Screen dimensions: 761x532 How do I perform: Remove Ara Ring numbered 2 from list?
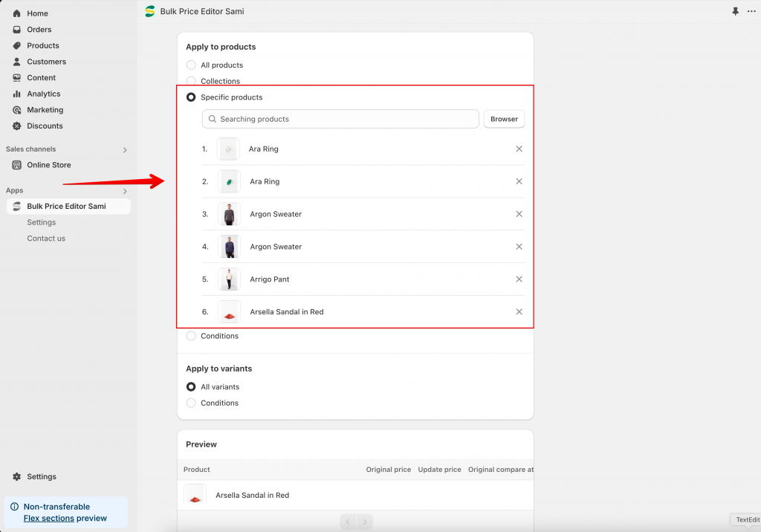(x=519, y=181)
